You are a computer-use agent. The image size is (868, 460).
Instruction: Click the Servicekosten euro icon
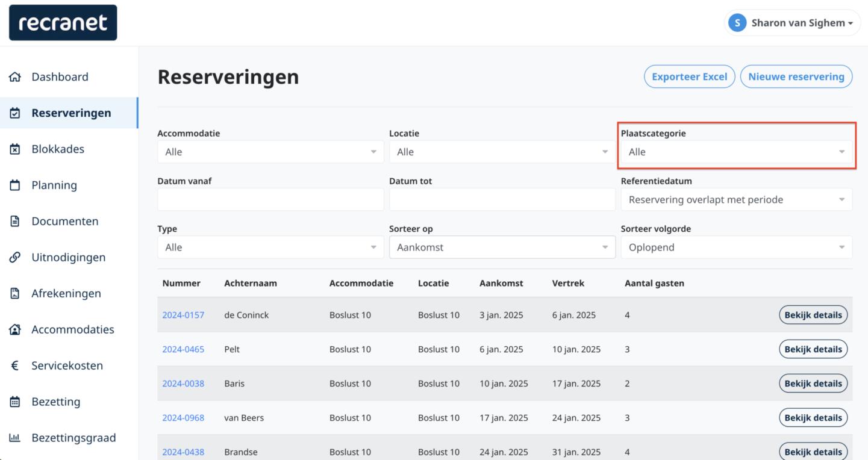16,366
